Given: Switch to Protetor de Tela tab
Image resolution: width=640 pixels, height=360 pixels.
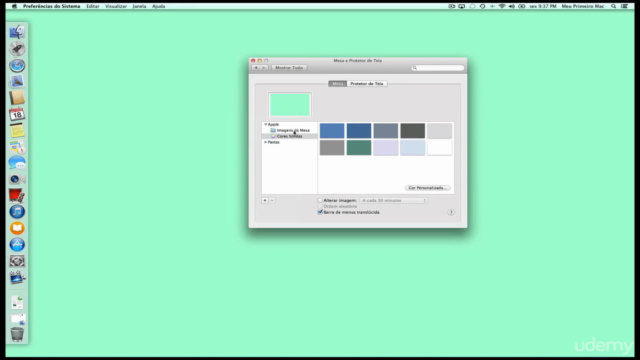Looking at the screenshot, I should [367, 84].
